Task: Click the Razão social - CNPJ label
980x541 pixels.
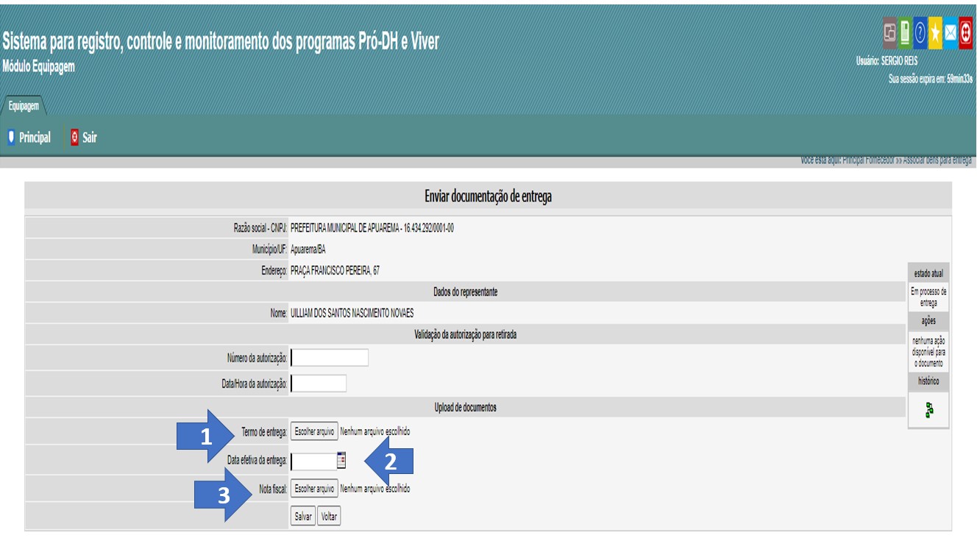Action: [261, 228]
